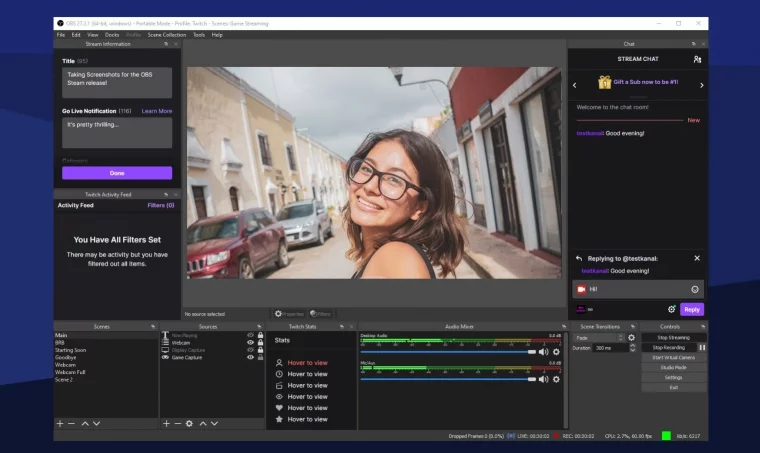
Task: Click the Properties button below preview
Action: coord(289,313)
